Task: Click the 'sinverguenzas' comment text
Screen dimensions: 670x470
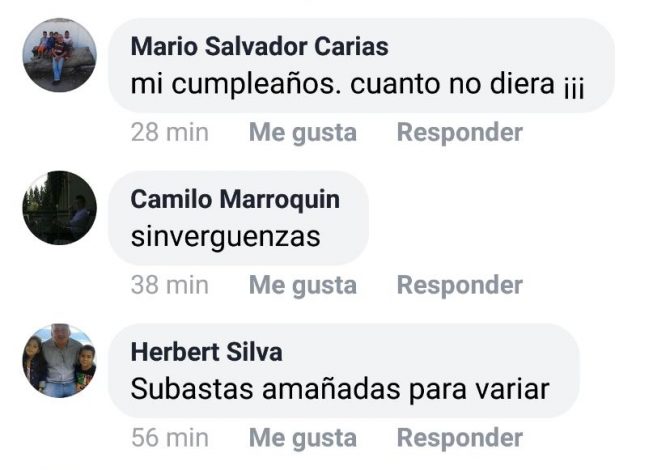Action: point(225,237)
